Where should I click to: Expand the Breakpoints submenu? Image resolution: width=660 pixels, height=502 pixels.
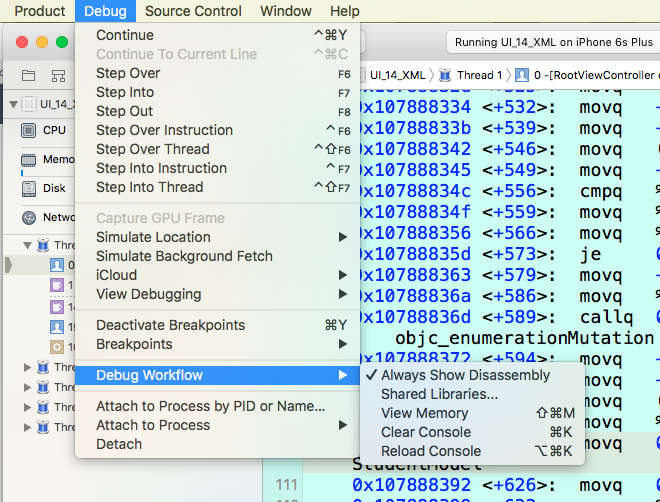click(x=217, y=344)
